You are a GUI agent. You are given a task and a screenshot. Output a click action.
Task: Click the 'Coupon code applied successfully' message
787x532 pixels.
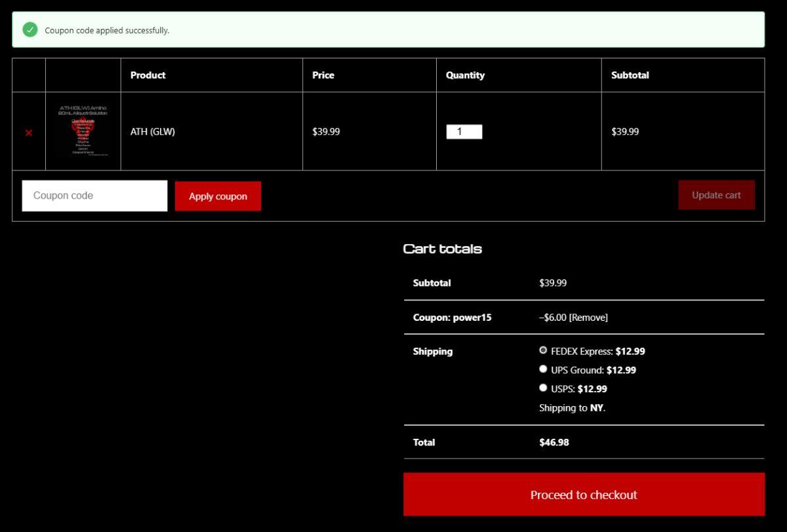[107, 30]
